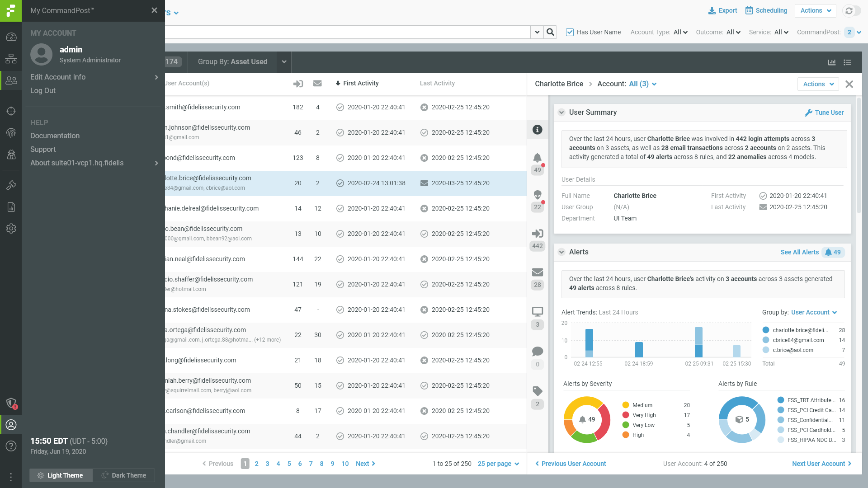The image size is (868, 488).
Task: Open the Account Type filter dropdown
Action: point(680,32)
